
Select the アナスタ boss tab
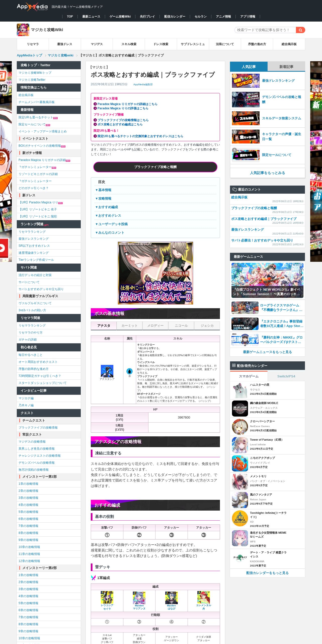104,326
